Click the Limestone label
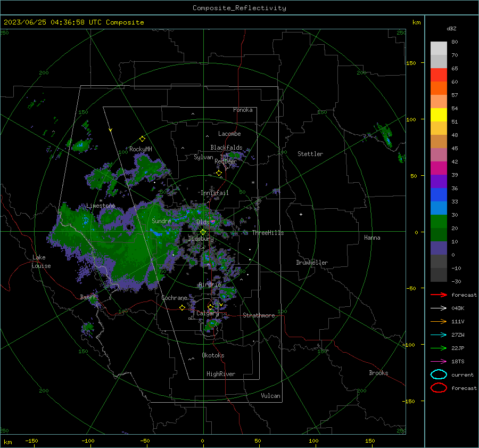This screenshot has height=448, width=479. [101, 206]
